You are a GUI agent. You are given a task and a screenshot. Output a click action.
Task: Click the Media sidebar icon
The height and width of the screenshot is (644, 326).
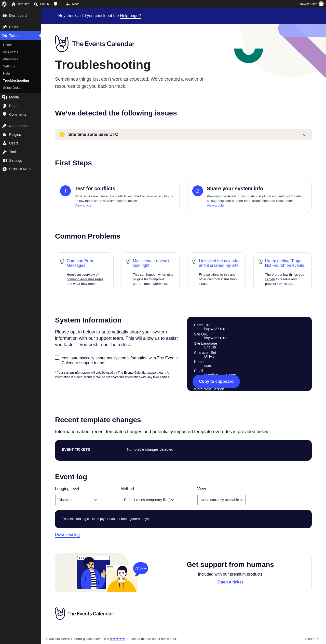point(5,97)
